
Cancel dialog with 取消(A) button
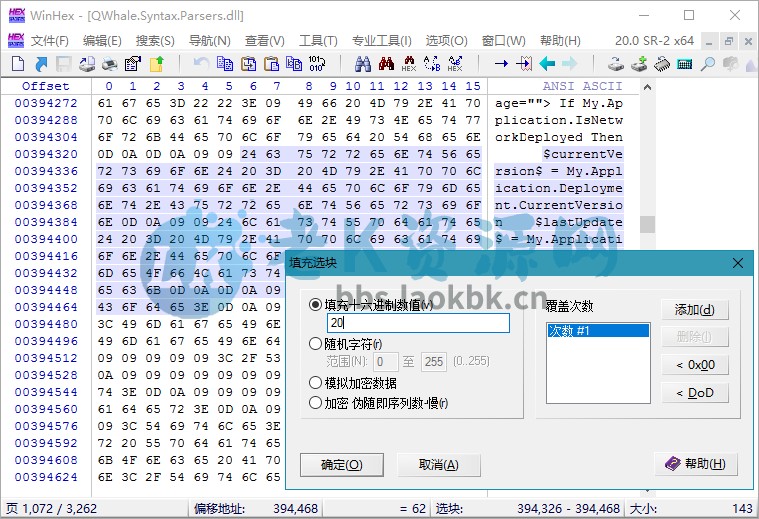click(439, 465)
